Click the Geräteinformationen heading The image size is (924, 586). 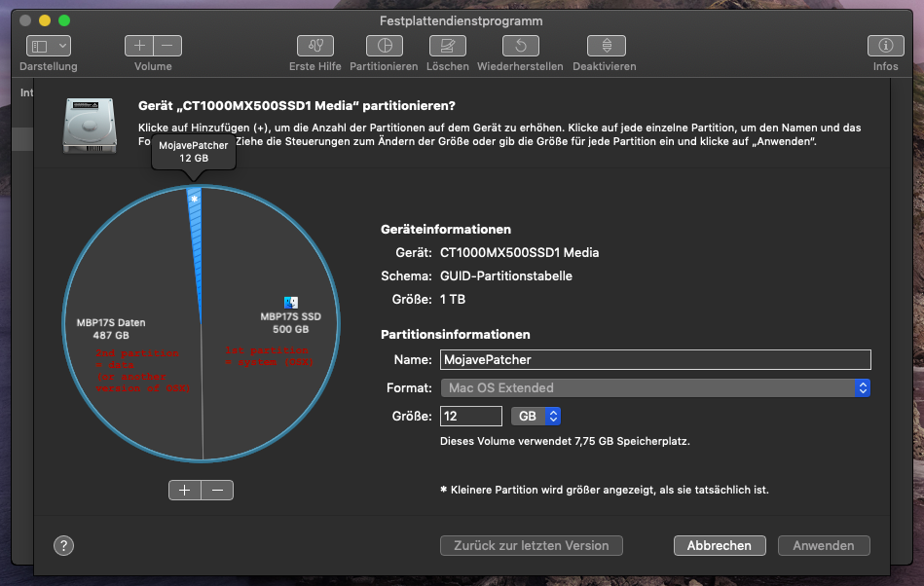coord(446,229)
